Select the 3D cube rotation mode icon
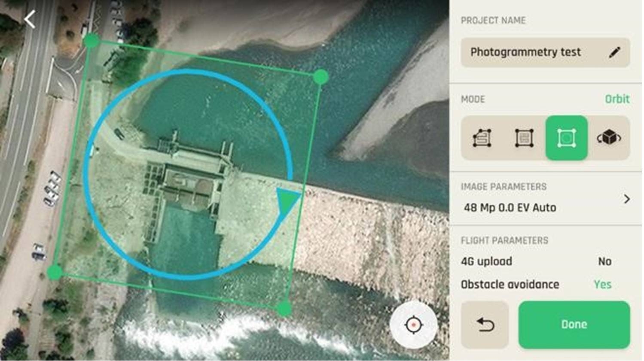 click(608, 138)
